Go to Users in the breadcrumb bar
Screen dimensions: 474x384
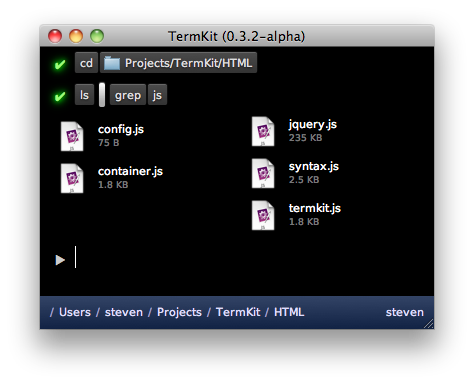pyautogui.click(x=75, y=312)
